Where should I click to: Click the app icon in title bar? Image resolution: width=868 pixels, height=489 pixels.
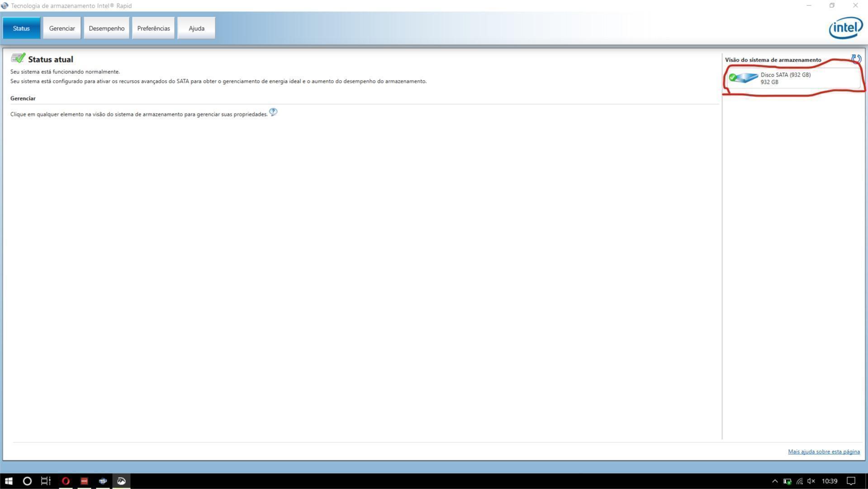point(5,5)
